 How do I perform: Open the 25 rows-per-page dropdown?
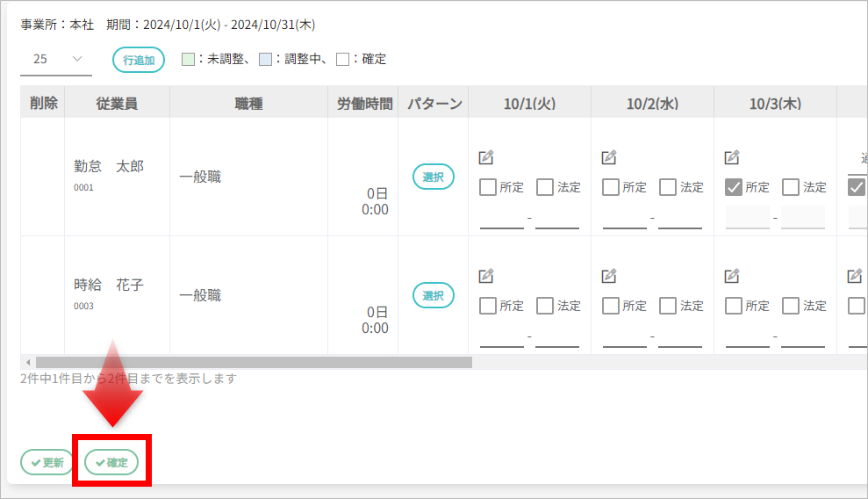[56, 59]
